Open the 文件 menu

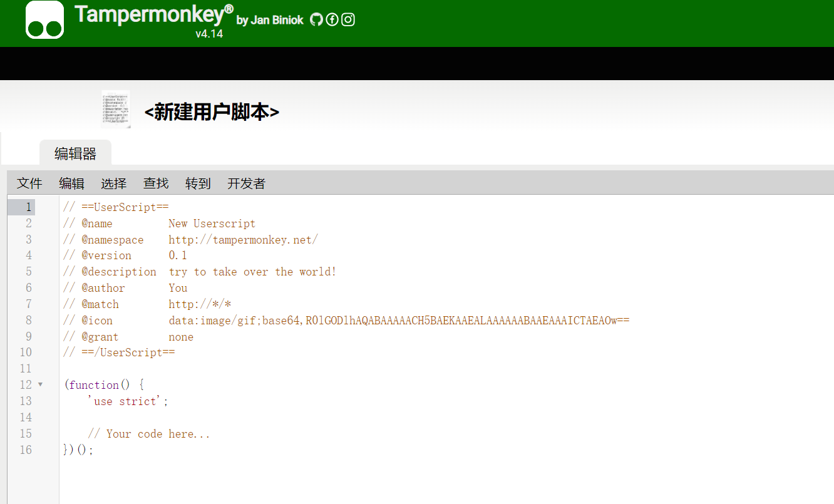point(29,183)
